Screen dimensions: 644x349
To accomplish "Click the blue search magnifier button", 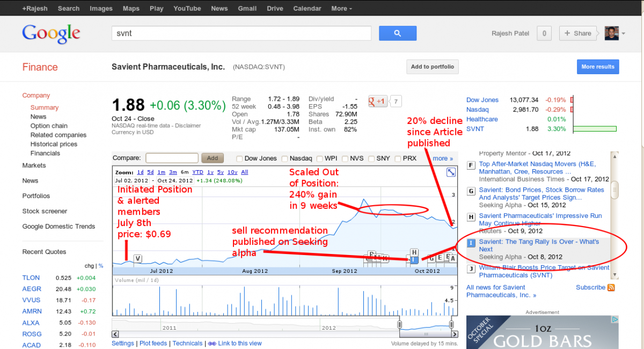I will (x=398, y=33).
